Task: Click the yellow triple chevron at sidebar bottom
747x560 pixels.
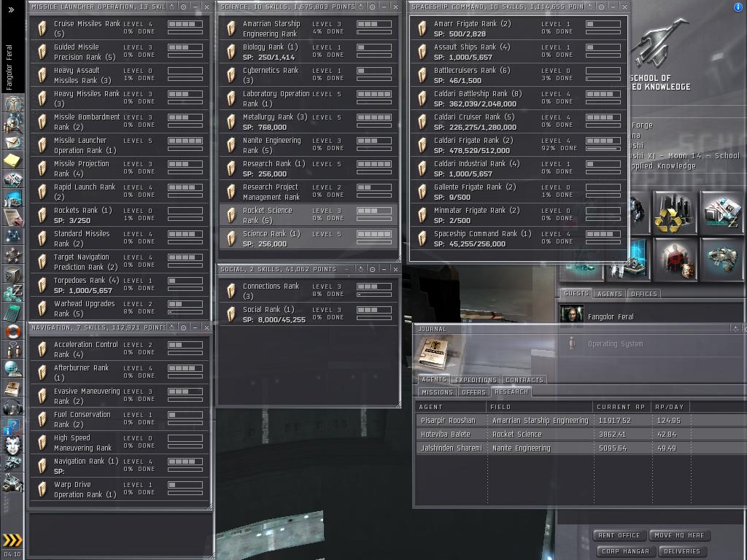Action: click(x=12, y=540)
